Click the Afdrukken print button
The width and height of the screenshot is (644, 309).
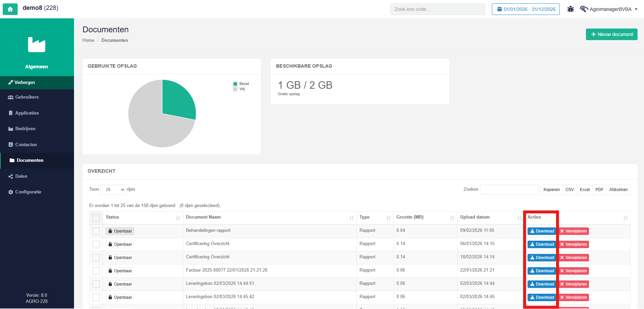click(619, 190)
